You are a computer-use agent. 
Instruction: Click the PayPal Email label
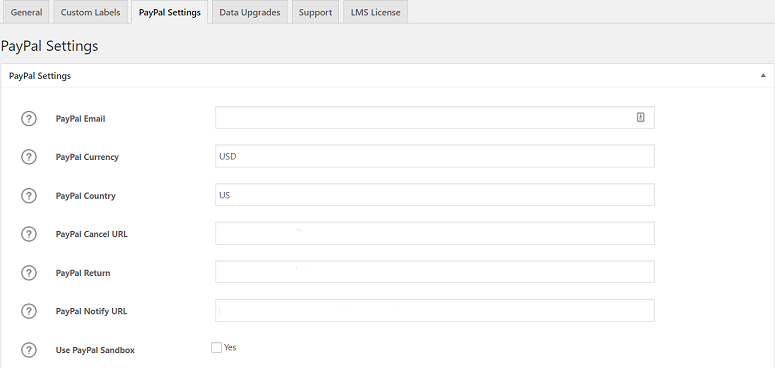pyautogui.click(x=81, y=119)
